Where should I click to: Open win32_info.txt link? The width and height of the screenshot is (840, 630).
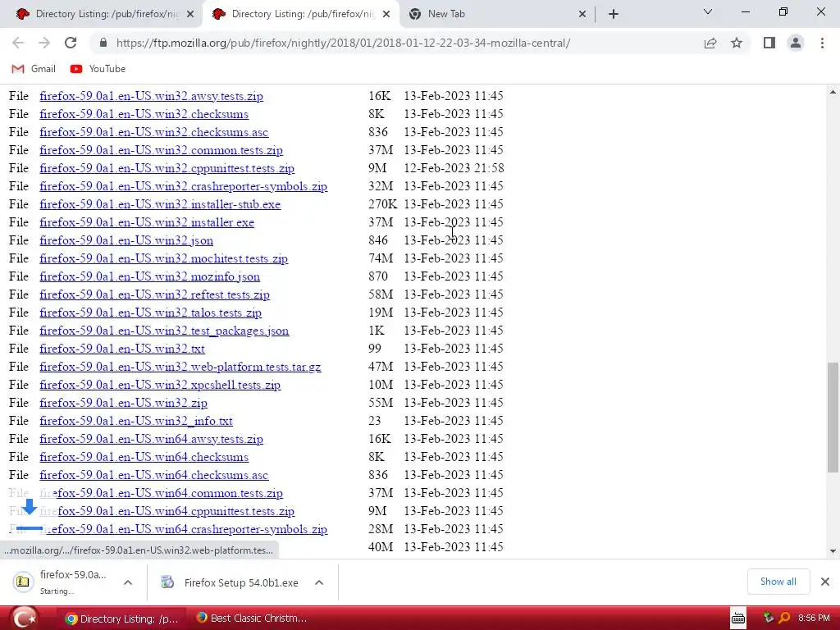136,421
